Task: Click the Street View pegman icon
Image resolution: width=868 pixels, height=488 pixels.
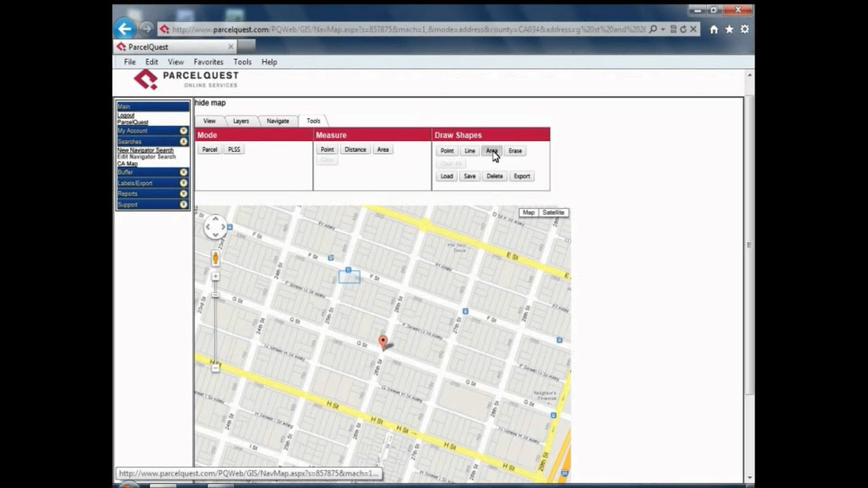Action: point(216,258)
